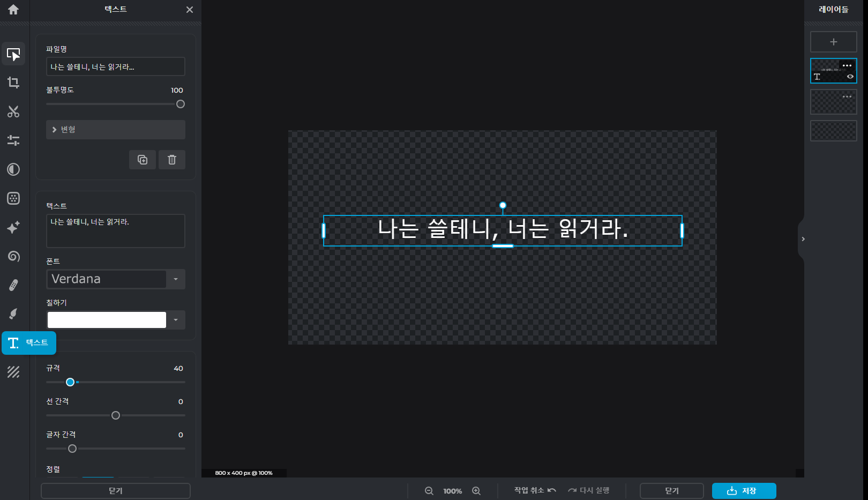Click 닫기 button in bottom bar
The width and height of the screenshot is (868, 500).
672,491
